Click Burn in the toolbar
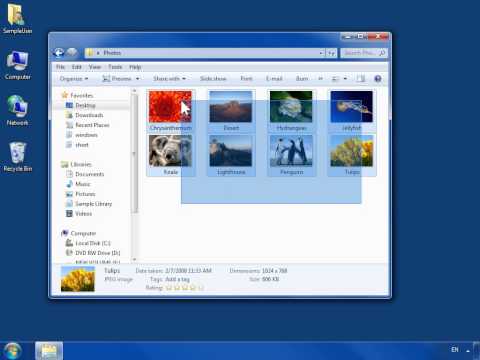 302,79
